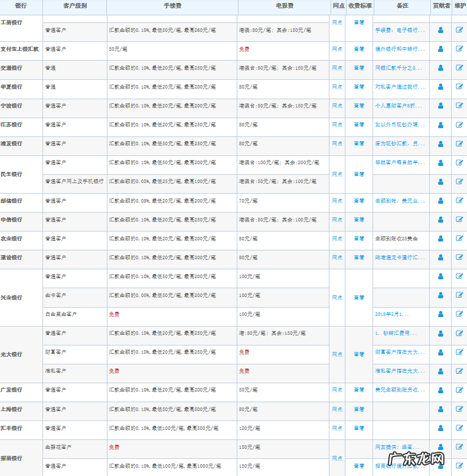Open the contributor icon for 农业银行

(440, 239)
